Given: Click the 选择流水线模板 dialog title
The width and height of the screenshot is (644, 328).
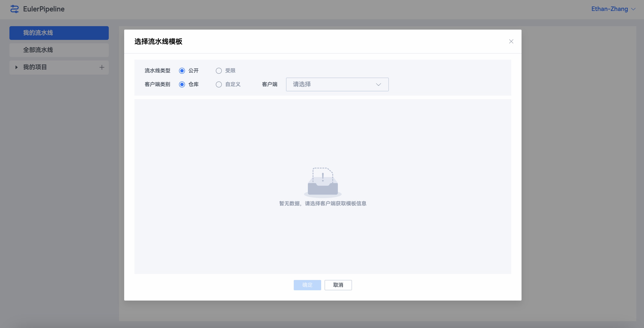Looking at the screenshot, I should [x=158, y=42].
